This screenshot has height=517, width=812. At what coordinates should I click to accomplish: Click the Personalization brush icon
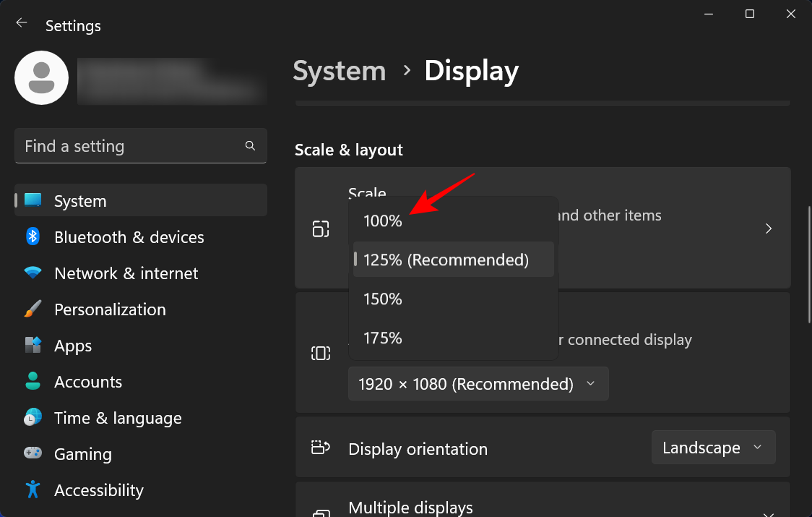point(33,309)
